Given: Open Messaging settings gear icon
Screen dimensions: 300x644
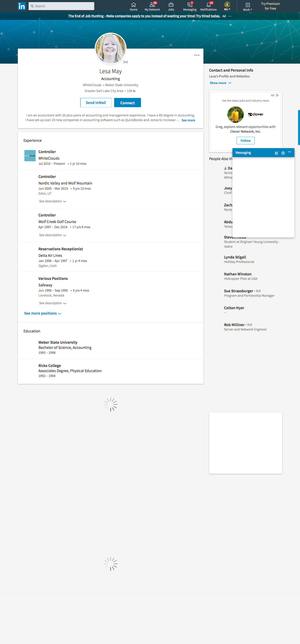Looking at the screenshot, I should pyautogui.click(x=283, y=153).
